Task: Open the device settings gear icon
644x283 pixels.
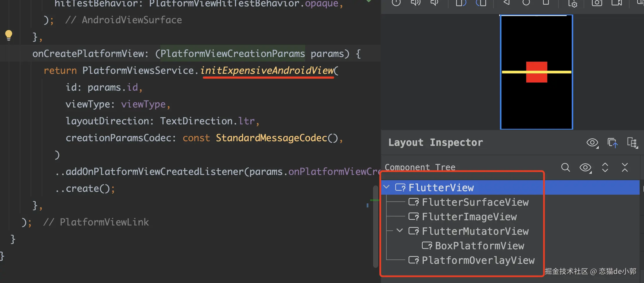Action: coord(572,3)
